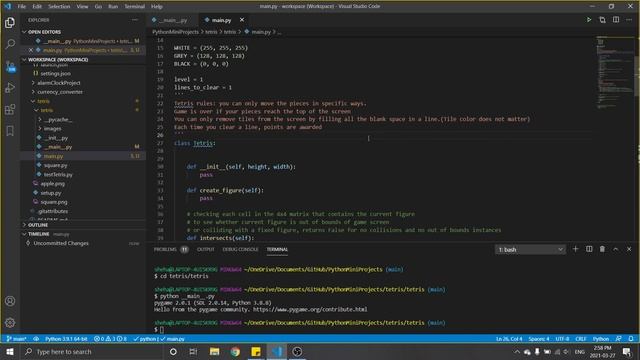Change encoding via UTF-8 indicator
Image resolution: width=640 pixels, height=360 pixels.
[562, 339]
